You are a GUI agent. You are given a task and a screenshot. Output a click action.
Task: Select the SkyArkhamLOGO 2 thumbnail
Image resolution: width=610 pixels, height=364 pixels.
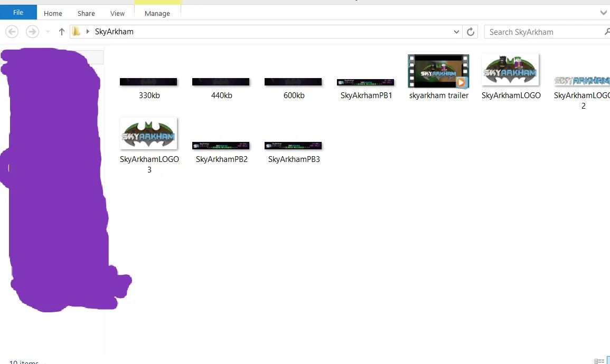[582, 80]
